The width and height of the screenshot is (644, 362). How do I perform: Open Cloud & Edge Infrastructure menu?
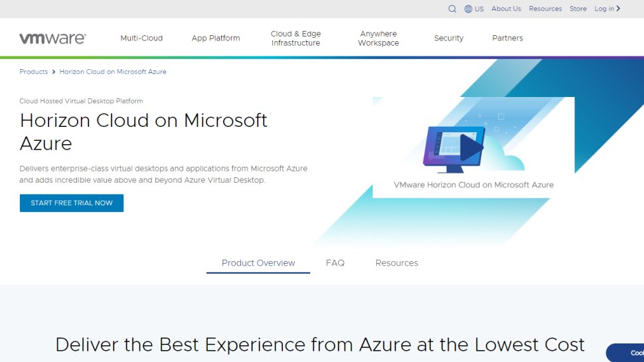click(x=295, y=39)
